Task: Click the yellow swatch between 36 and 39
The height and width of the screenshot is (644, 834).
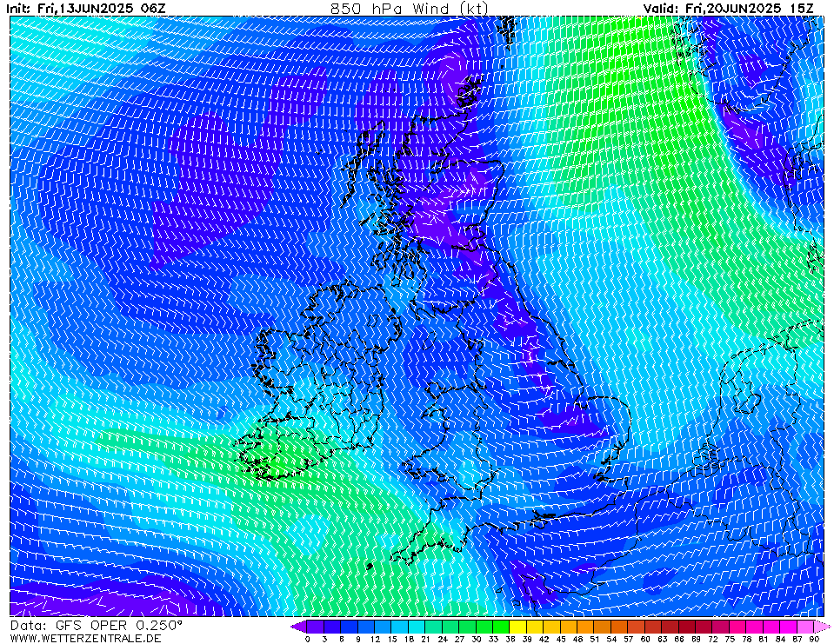Action: click(x=518, y=627)
